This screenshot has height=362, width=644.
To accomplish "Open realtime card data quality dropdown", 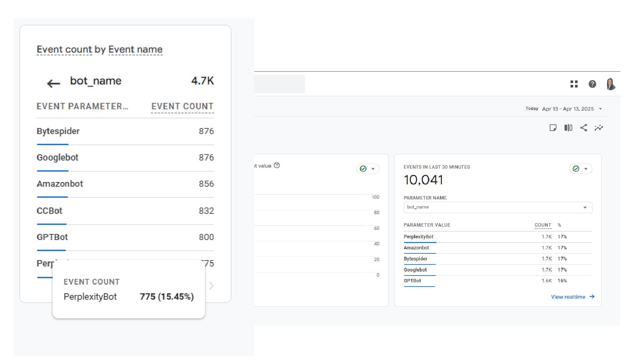I will pos(581,169).
